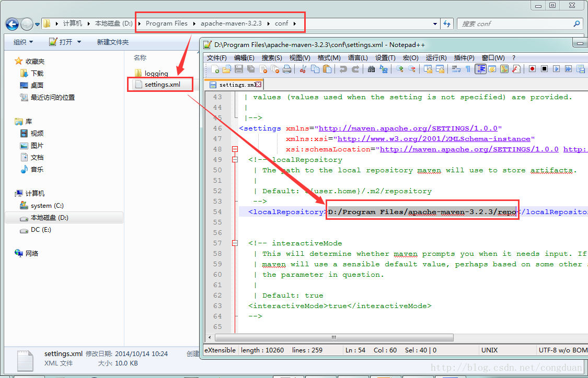Click the Playback macro icon
This screenshot has height=378, width=588.
[x=557, y=69]
